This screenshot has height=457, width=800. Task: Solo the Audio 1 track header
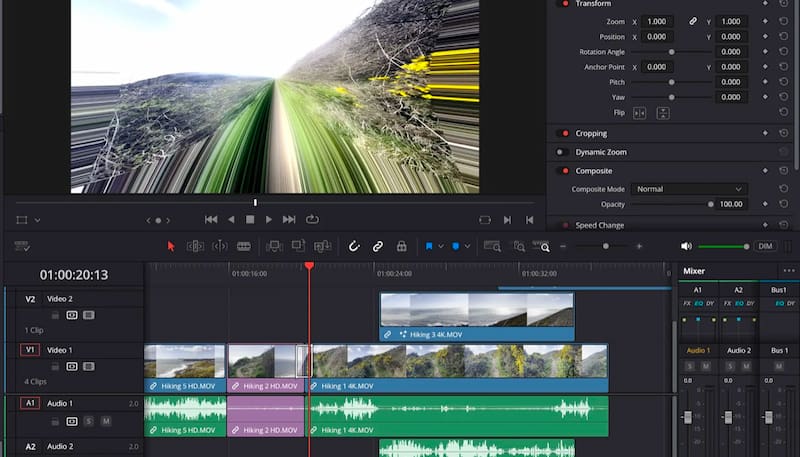point(89,421)
